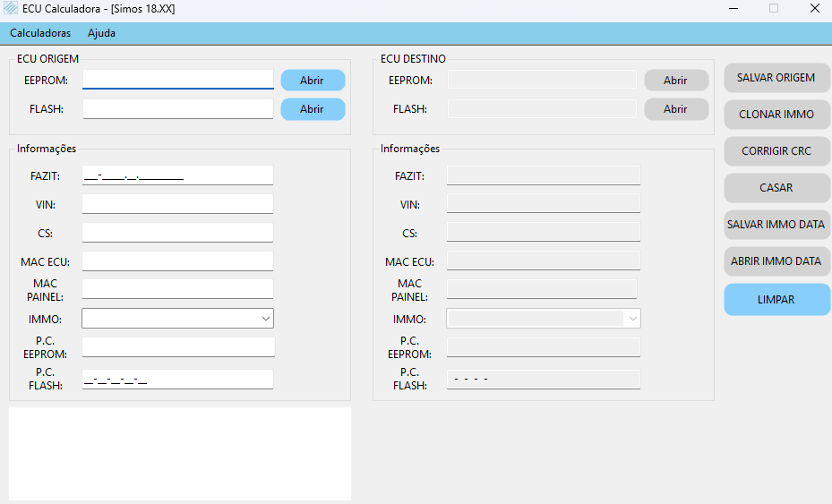Select the origin MAC ECU field
Image resolution: width=832 pixels, height=504 pixels.
pos(177,261)
